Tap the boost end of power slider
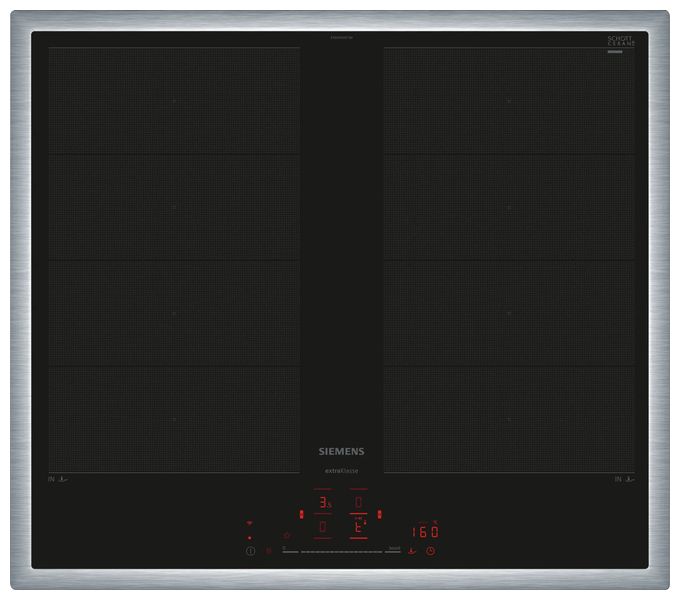This screenshot has height=600, width=680. point(393,550)
